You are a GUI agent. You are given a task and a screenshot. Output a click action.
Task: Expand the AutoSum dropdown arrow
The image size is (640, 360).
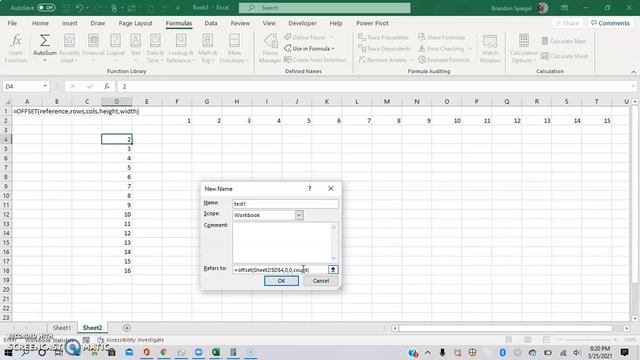point(44,60)
